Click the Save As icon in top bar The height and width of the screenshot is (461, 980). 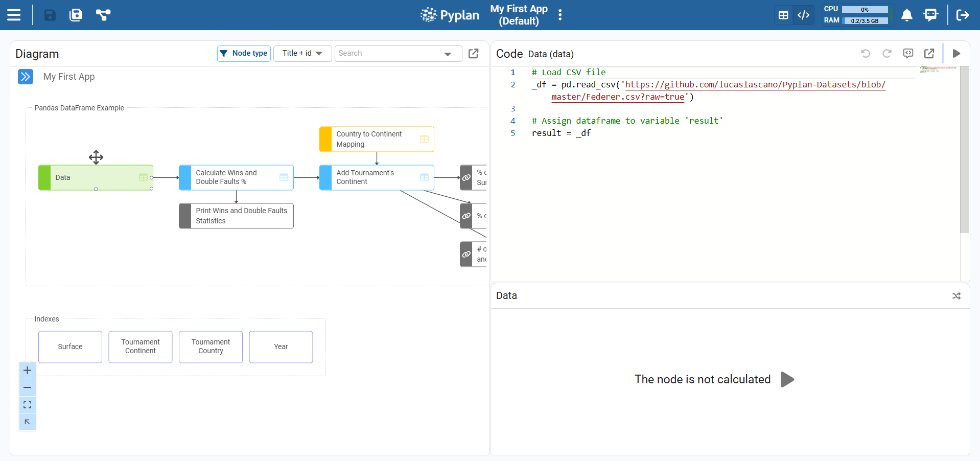pyautogui.click(x=76, y=15)
